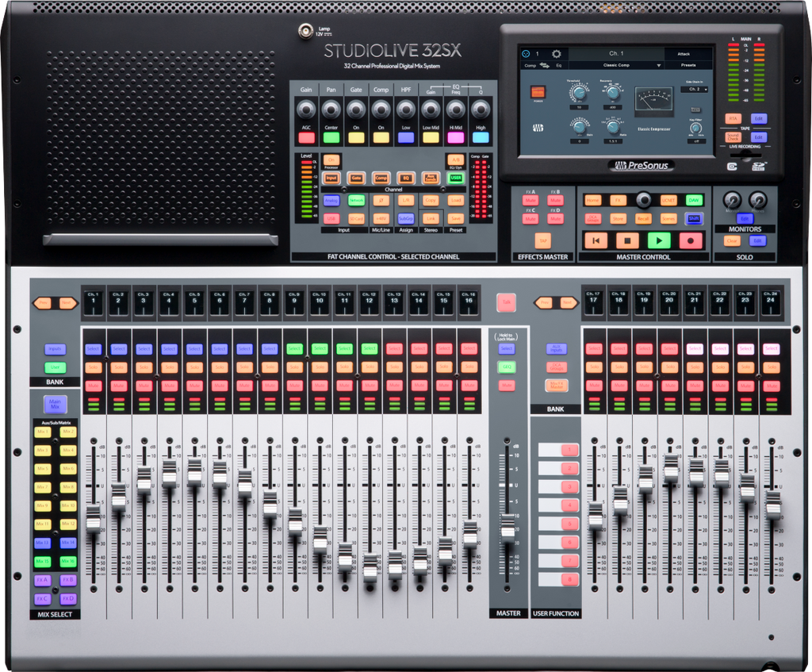The image size is (812, 672).
Task: Select the USB input source button
Action: click(331, 219)
